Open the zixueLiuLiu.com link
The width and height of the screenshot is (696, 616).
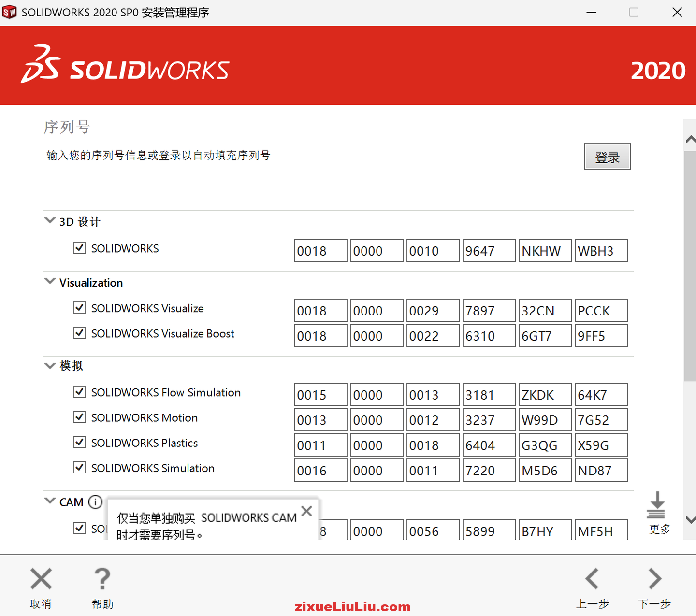[353, 606]
